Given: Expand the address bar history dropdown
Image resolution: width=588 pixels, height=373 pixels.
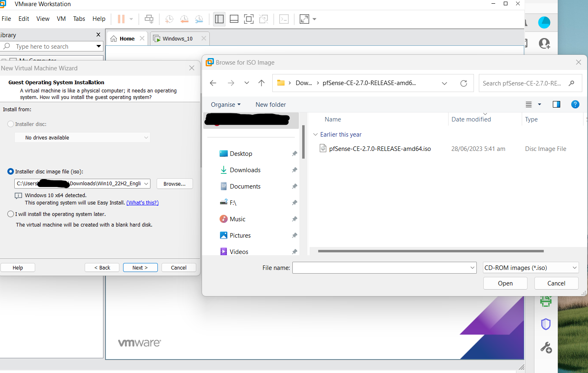Looking at the screenshot, I should [x=444, y=83].
